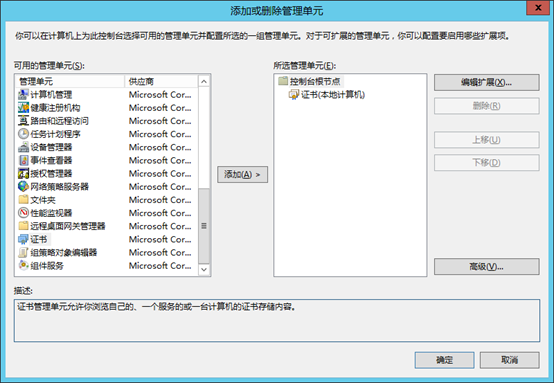Click the 下移(D) button
Viewport: 554px width, 383px height.
click(487, 163)
